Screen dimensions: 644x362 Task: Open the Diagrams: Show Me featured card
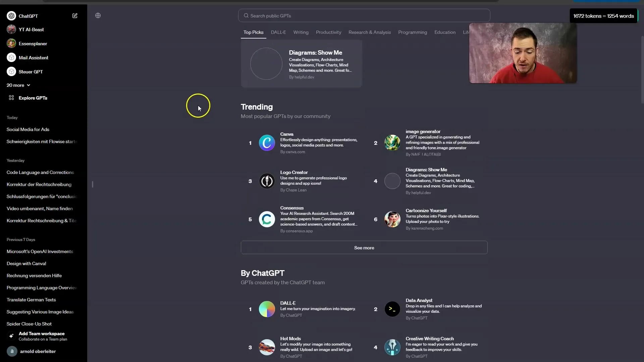(x=302, y=64)
